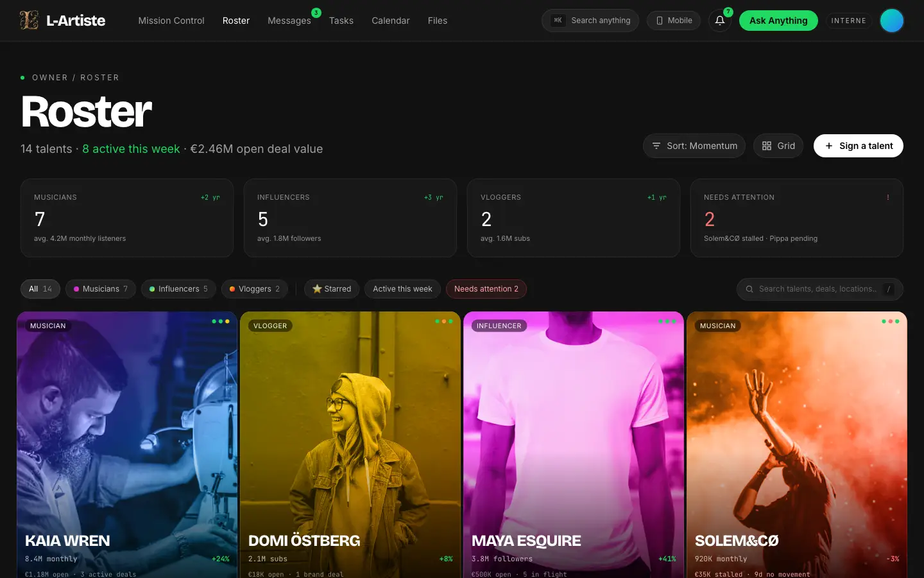
Task: Focus the Search talents, deals, locations field
Action: pos(820,289)
